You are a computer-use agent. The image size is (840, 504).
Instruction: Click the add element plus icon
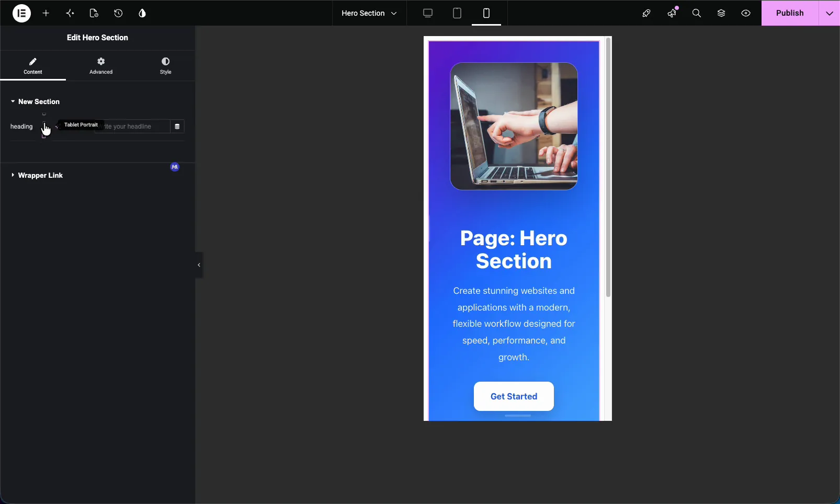click(46, 13)
